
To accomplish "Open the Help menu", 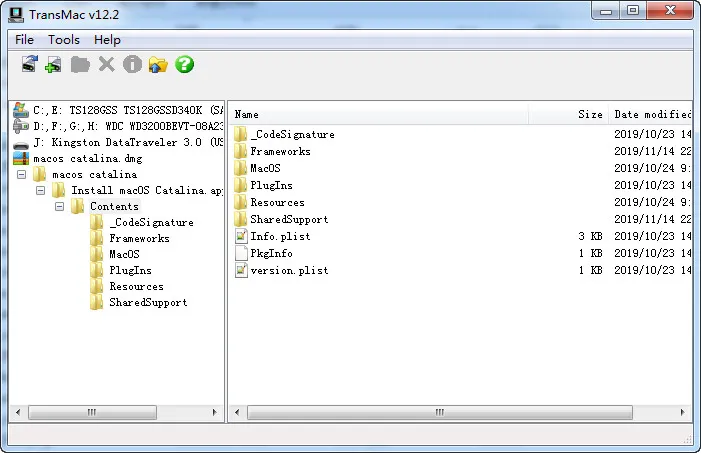I will (107, 40).
